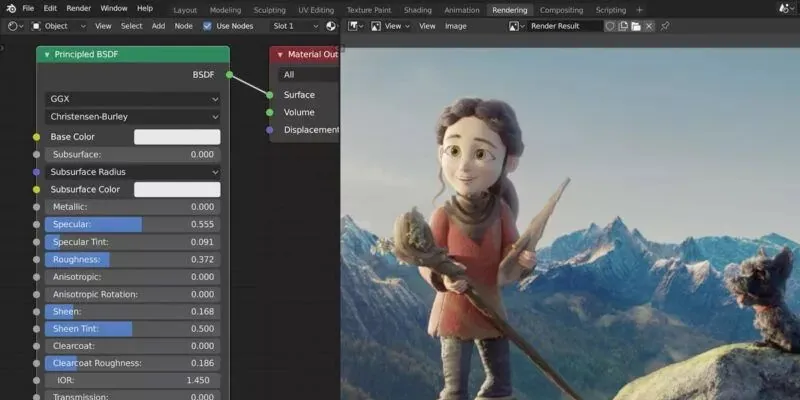Open the node editor Select menu
Viewport: 800px width, 400px height.
131,26
